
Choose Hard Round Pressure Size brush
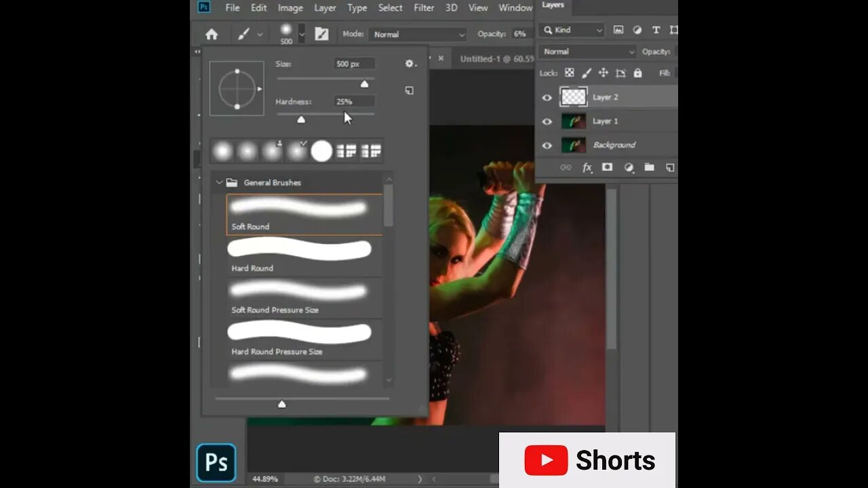(304, 340)
